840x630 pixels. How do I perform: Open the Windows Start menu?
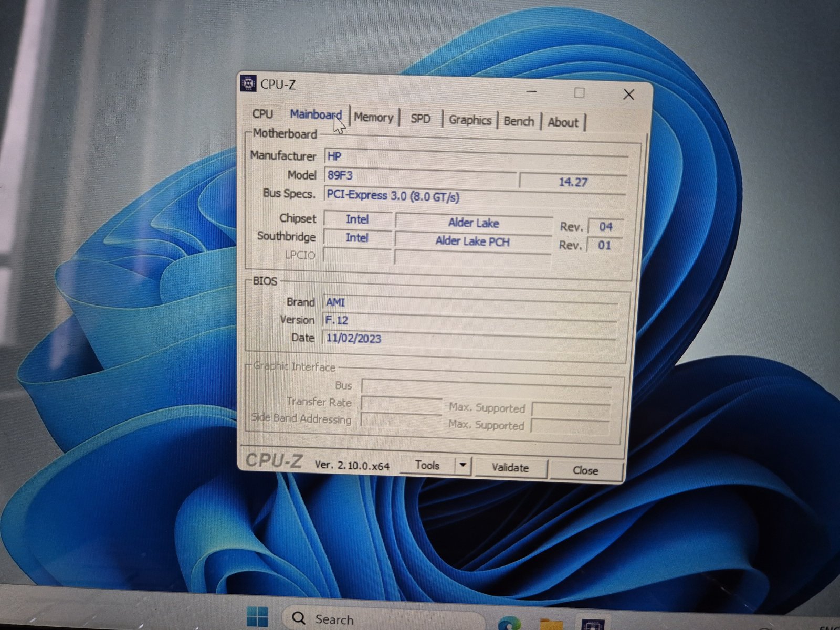(257, 617)
